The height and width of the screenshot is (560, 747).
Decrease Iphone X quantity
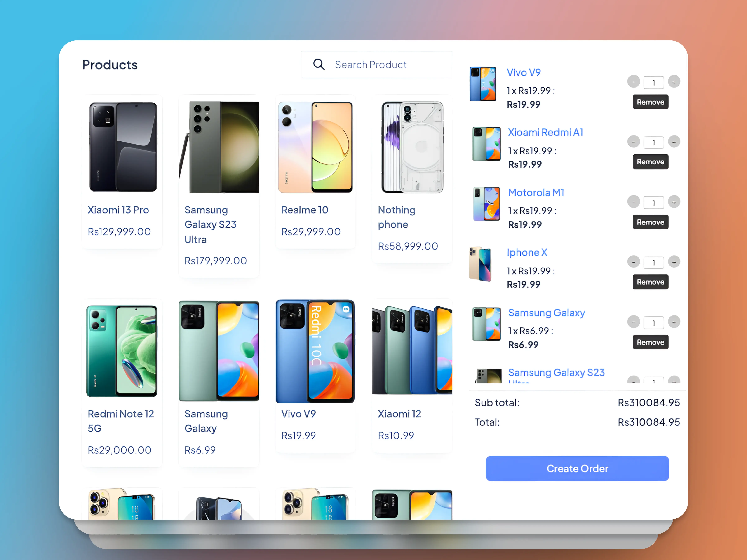coord(634,262)
